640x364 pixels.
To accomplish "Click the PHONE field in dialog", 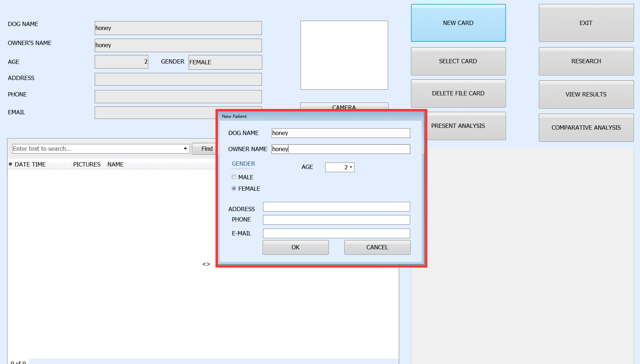I will coord(336,220).
